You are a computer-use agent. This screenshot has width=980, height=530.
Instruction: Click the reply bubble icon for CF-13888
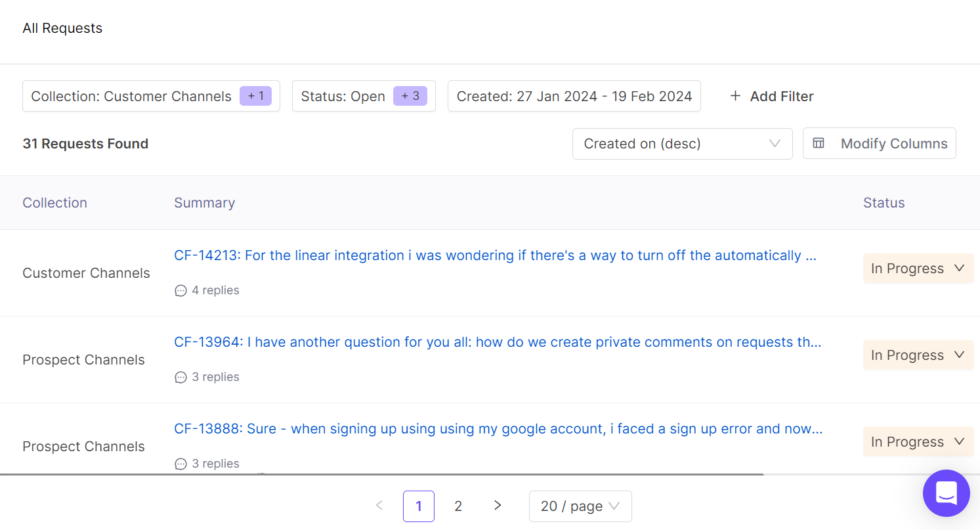pyautogui.click(x=181, y=464)
